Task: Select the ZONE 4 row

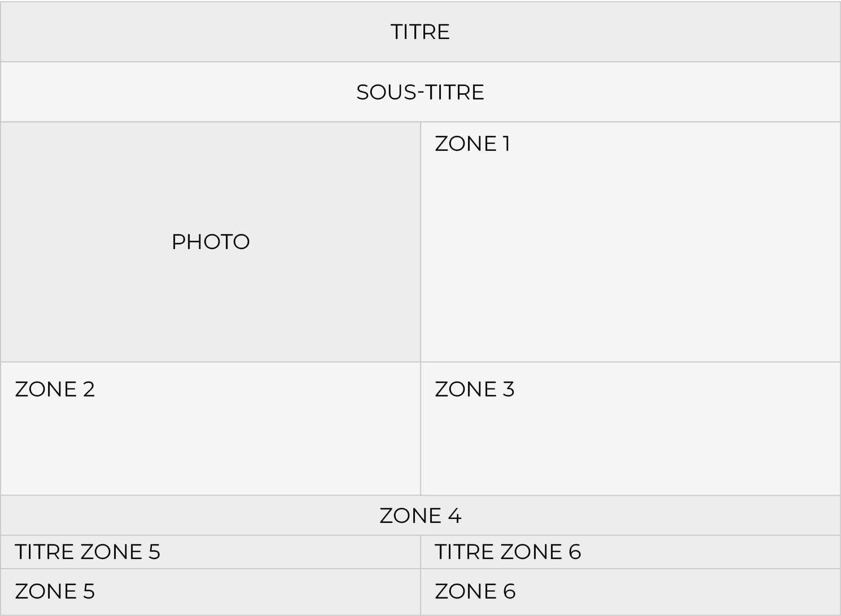Action: 420,515
